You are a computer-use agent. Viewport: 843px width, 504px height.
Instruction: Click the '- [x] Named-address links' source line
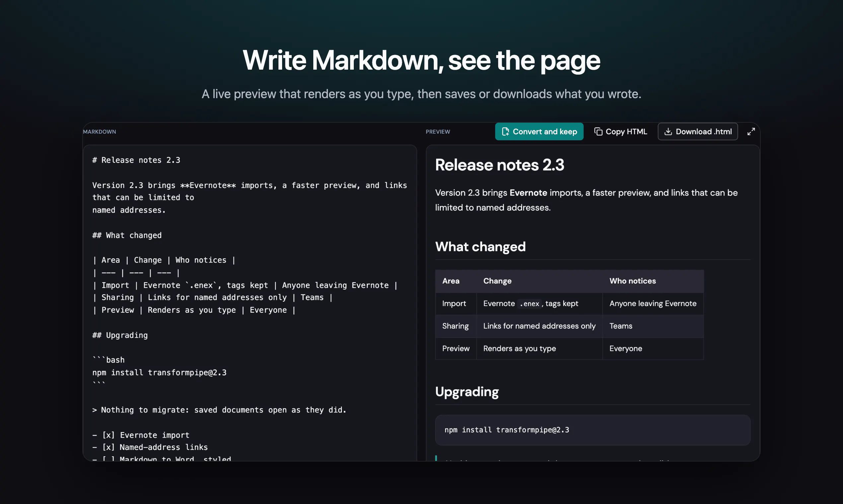[x=150, y=447]
